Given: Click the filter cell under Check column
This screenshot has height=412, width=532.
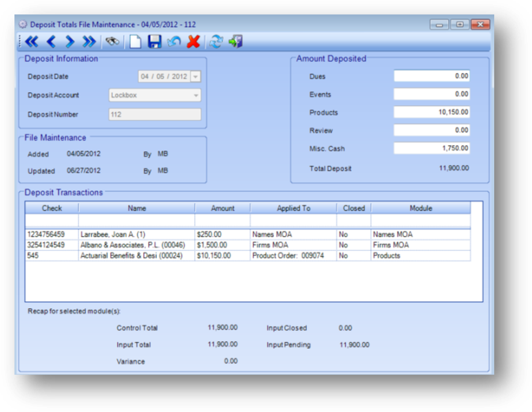Looking at the screenshot, I should tap(52, 220).
